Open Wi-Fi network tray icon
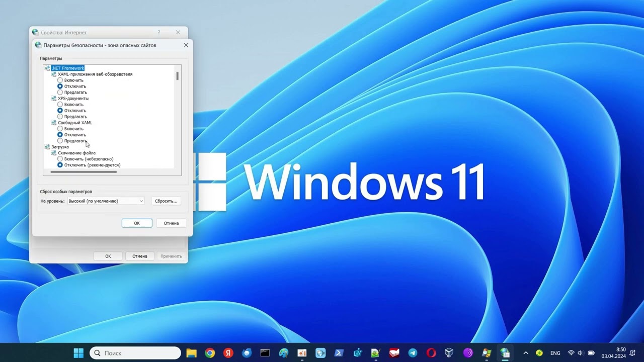 tap(571, 353)
